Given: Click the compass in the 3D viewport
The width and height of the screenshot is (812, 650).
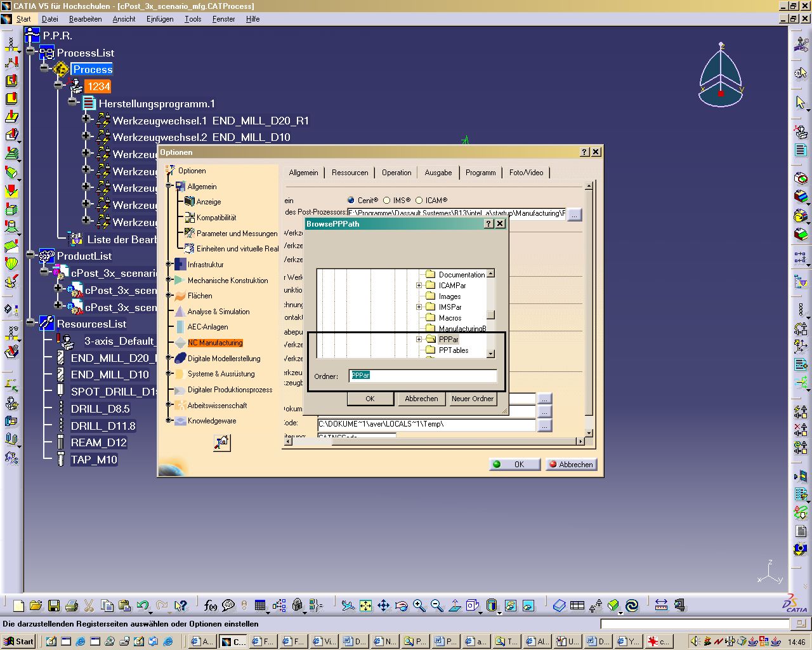Looking at the screenshot, I should coord(721,75).
